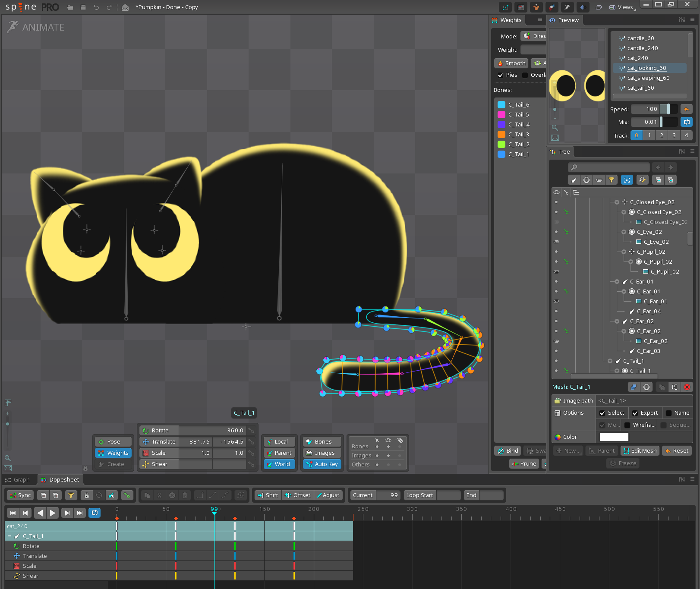The image size is (700, 589).
Task: Click the C_Tail_6 cyan bone color swatch
Action: (501, 104)
